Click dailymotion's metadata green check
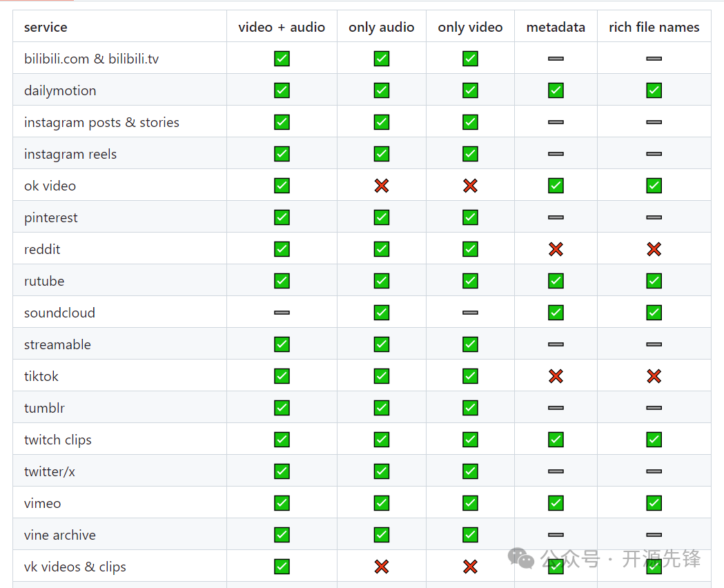This screenshot has height=588, width=724. tap(556, 90)
